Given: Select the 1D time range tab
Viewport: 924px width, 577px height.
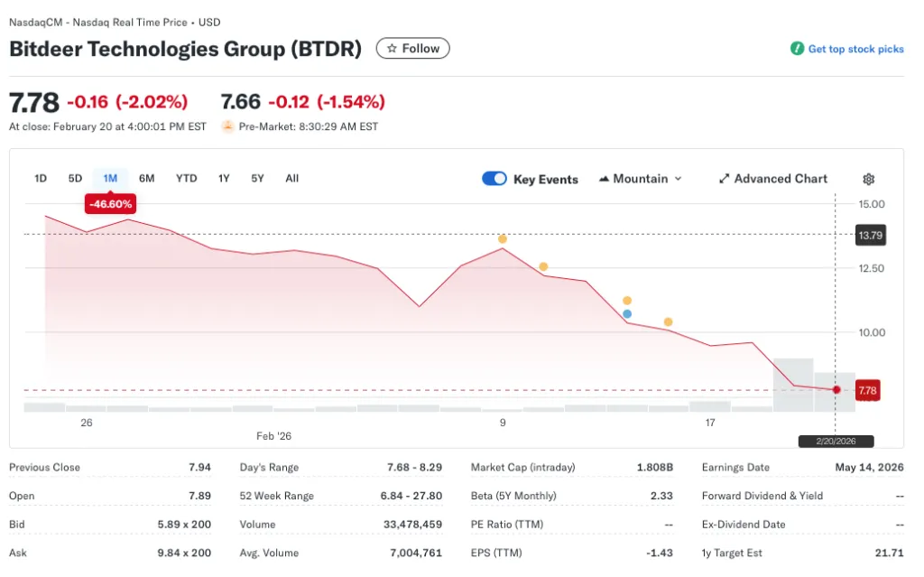Looking at the screenshot, I should pyautogui.click(x=41, y=179).
